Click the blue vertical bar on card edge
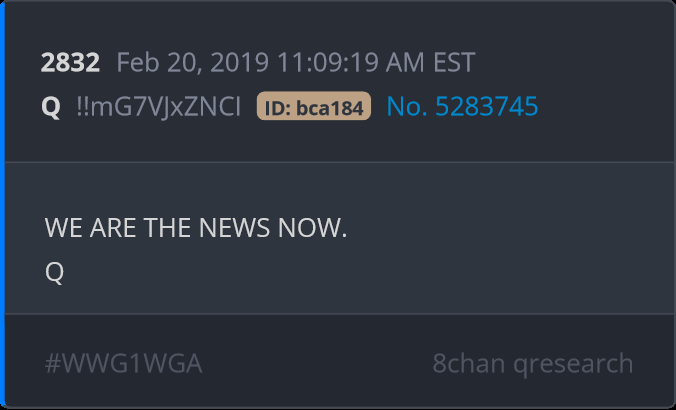The image size is (676, 410). tap(2, 205)
